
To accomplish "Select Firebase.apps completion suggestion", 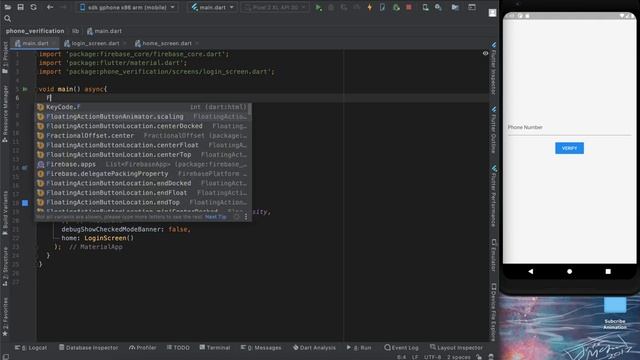I will (x=143, y=164).
